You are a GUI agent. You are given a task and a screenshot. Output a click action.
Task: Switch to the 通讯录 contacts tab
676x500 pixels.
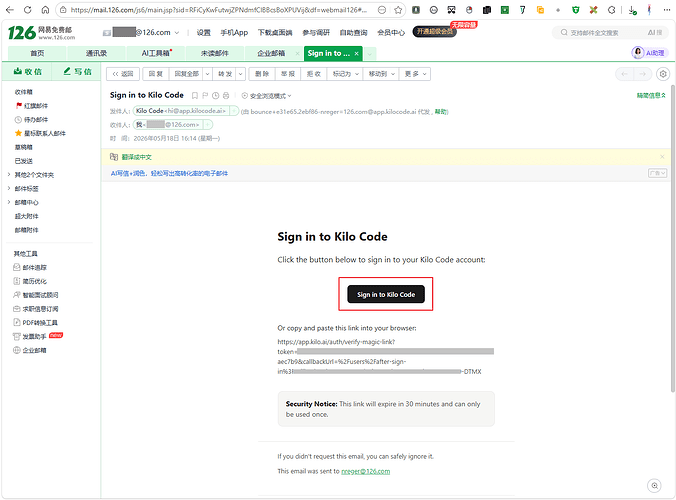point(96,53)
